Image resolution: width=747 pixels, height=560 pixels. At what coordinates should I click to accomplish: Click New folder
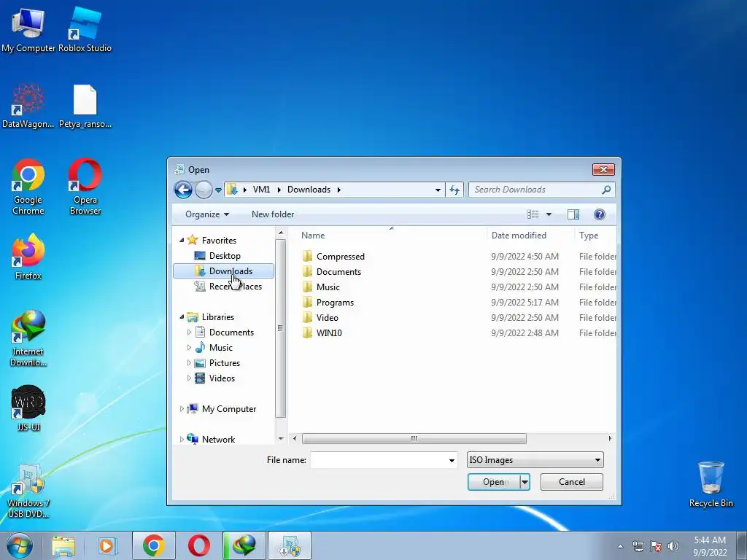(x=273, y=214)
